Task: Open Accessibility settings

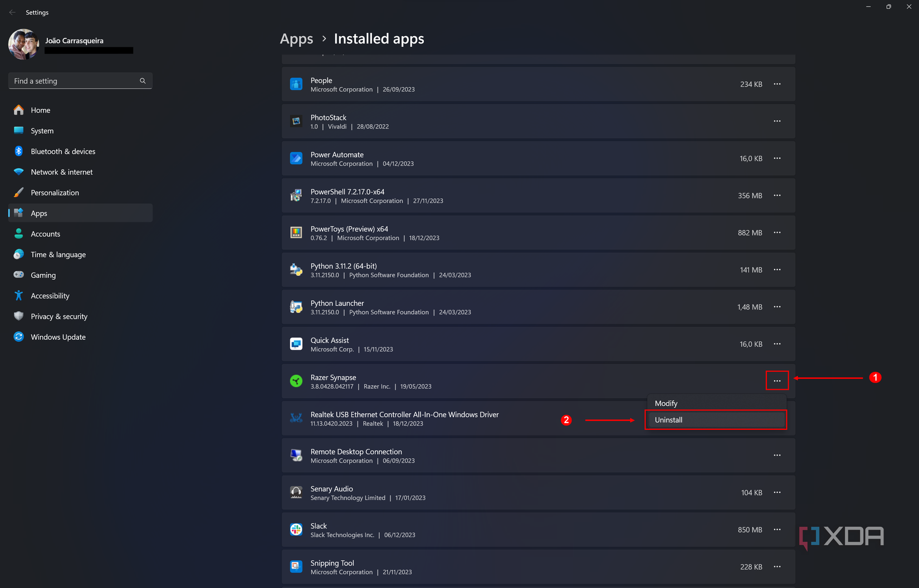Action: click(80, 296)
